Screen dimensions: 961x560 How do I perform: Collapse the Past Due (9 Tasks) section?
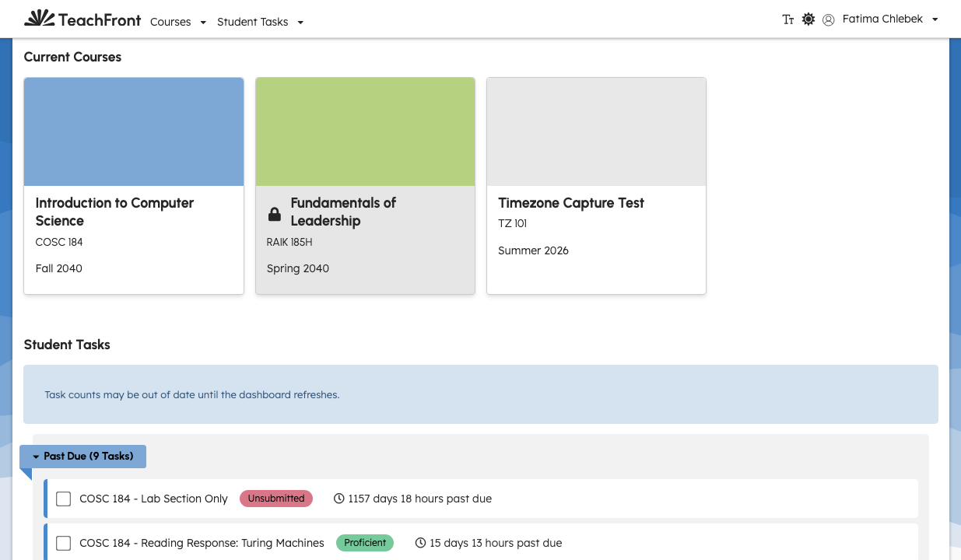click(x=83, y=457)
